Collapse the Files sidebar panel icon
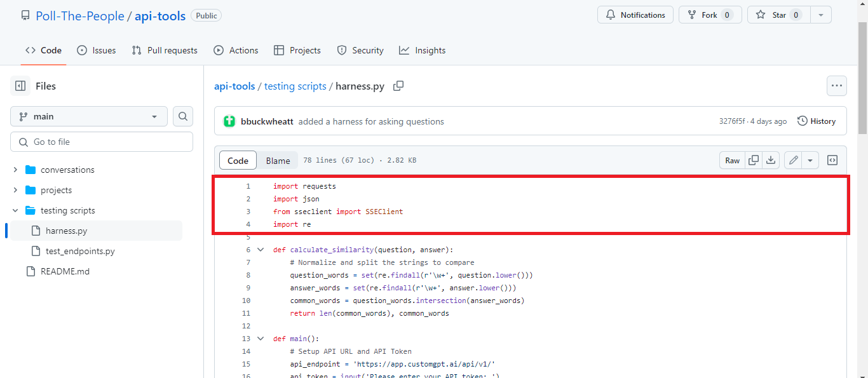This screenshot has width=868, height=378. tap(20, 86)
